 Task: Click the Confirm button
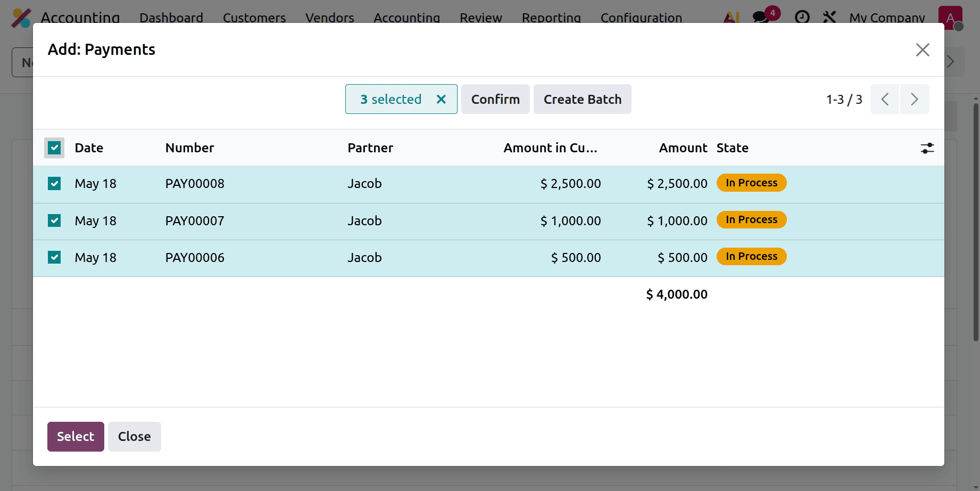click(x=495, y=99)
